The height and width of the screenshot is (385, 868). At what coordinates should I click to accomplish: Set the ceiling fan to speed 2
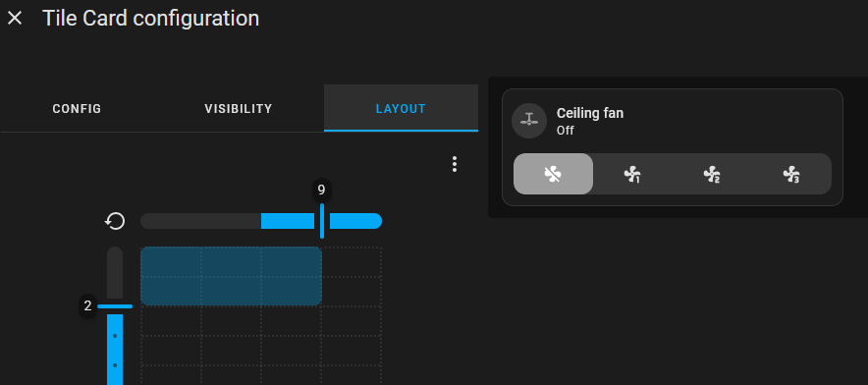(x=712, y=174)
